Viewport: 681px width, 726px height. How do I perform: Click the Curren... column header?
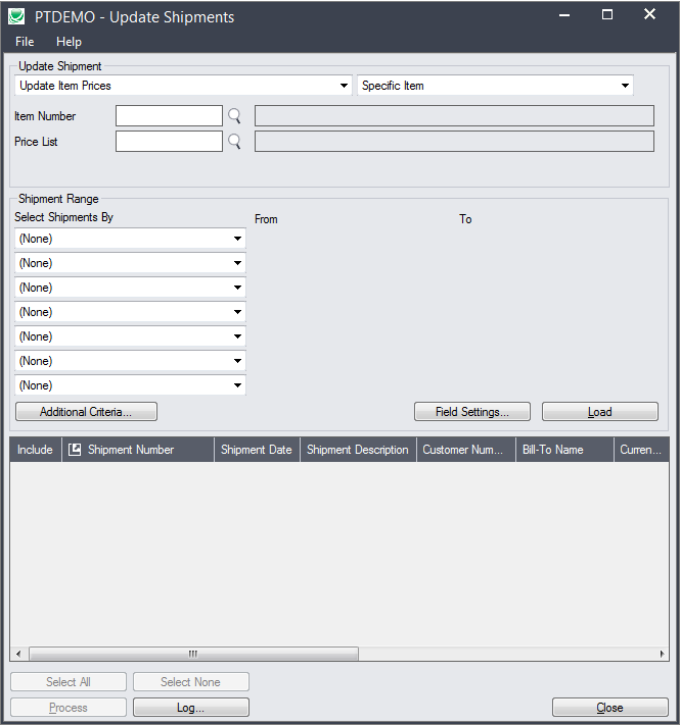[642, 450]
